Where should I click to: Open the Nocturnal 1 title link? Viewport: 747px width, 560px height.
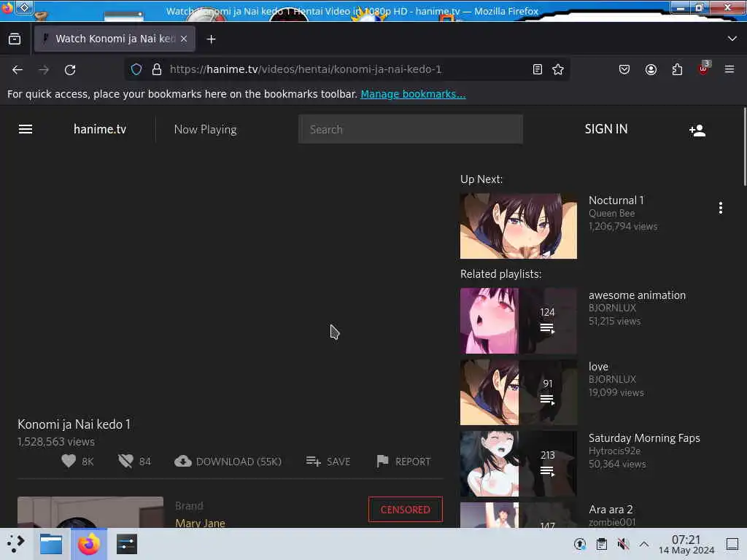616,200
